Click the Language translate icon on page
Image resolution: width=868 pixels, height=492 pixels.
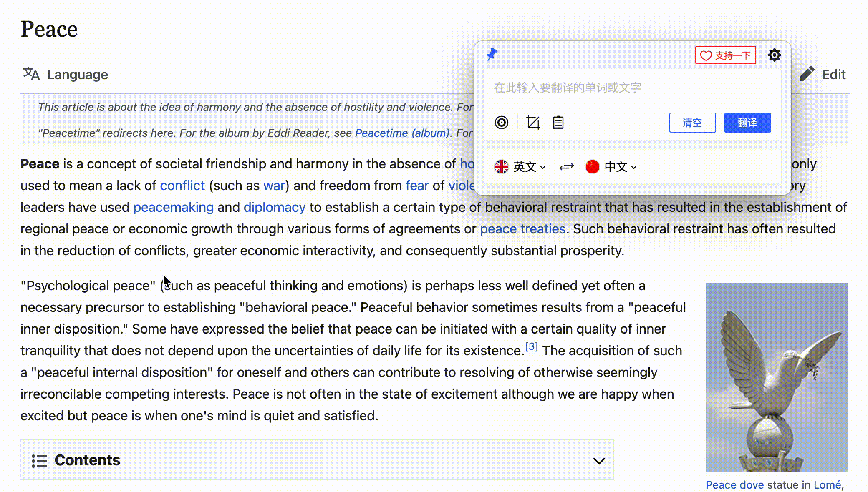32,74
